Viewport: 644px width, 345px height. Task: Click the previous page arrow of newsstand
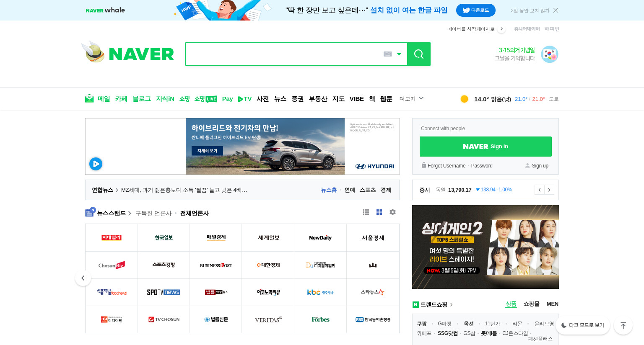[x=83, y=278]
